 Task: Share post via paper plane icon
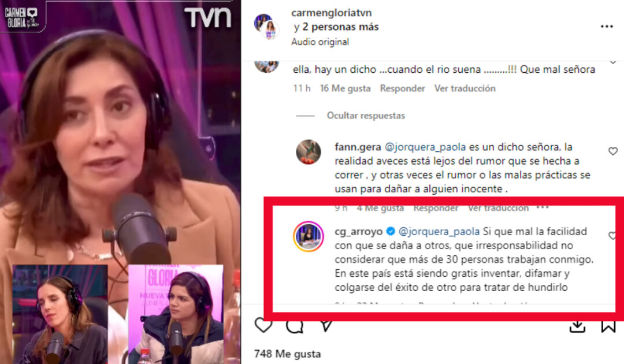[x=326, y=326]
